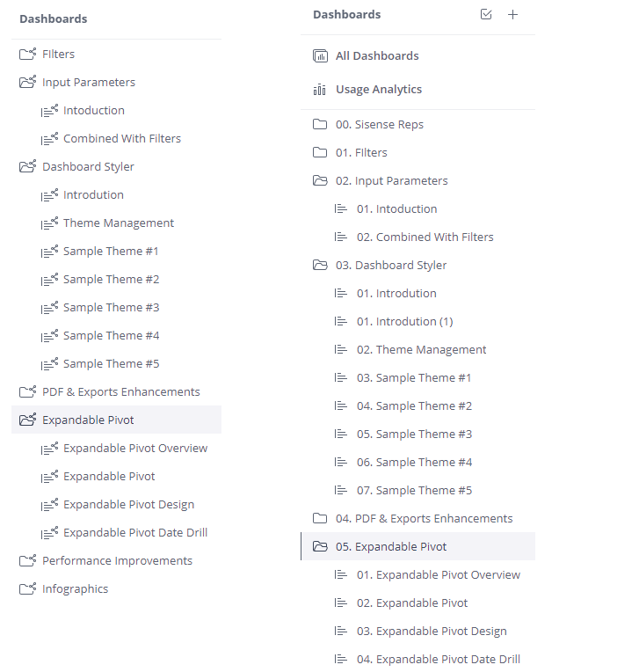
Task: Open the 01. Introdution (1) dashboard
Action: [x=404, y=321]
